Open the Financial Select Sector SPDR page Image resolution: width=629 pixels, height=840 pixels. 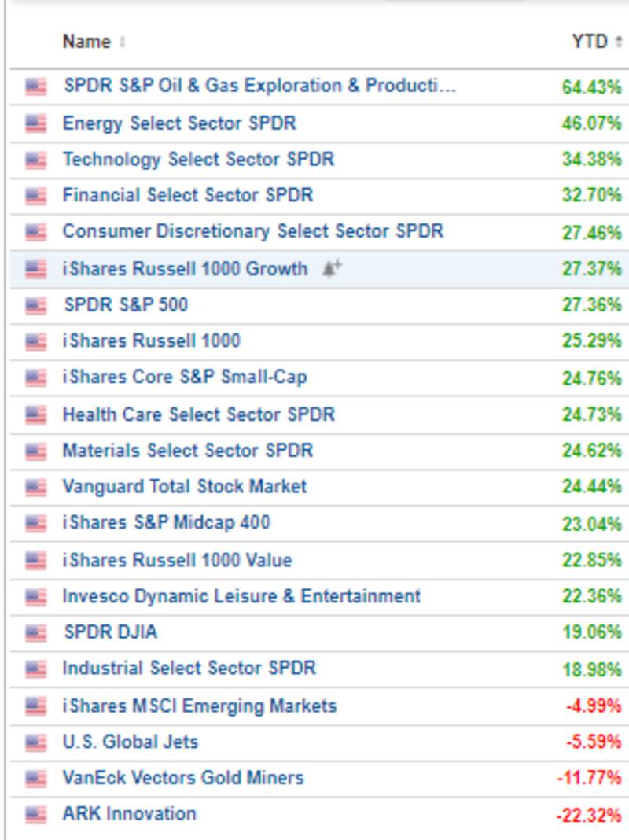(x=188, y=195)
